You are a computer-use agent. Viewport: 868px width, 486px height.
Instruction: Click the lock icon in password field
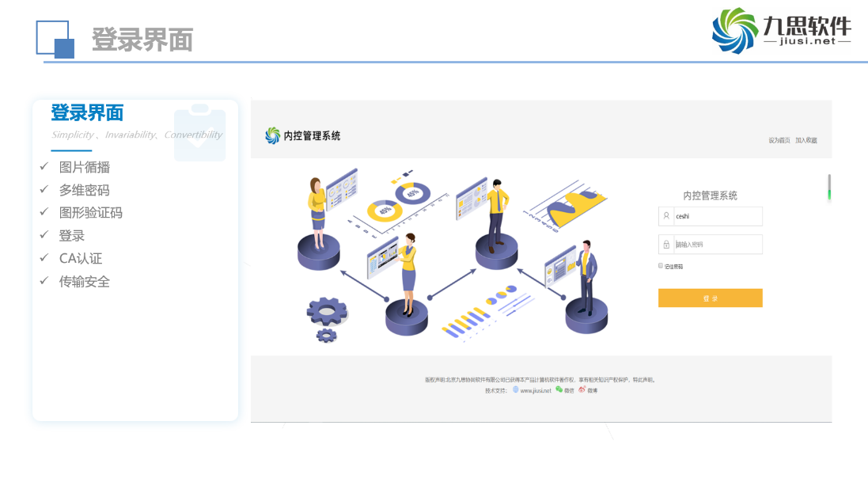(666, 245)
